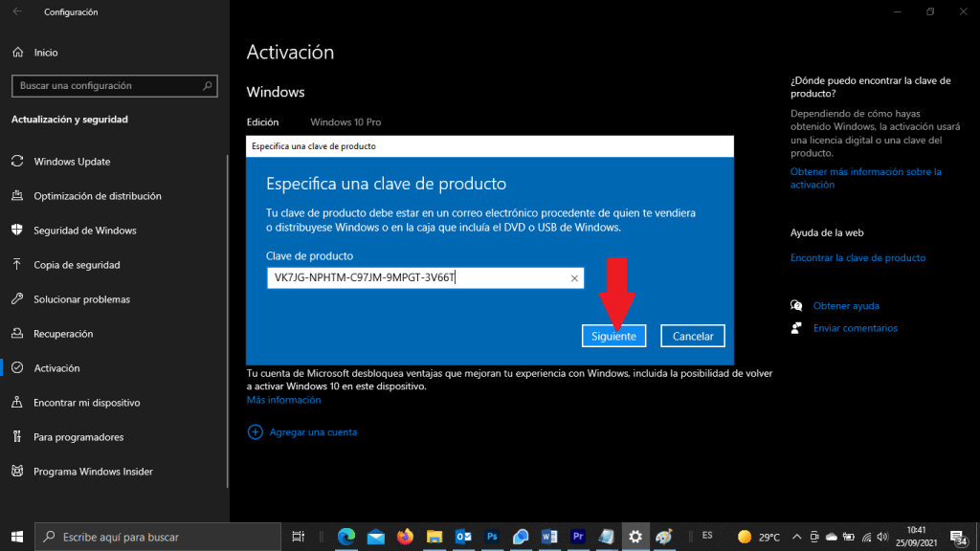Click taskbar search box Escribe aquí para buscar
Image resolution: width=980 pixels, height=551 pixels.
coord(158,537)
